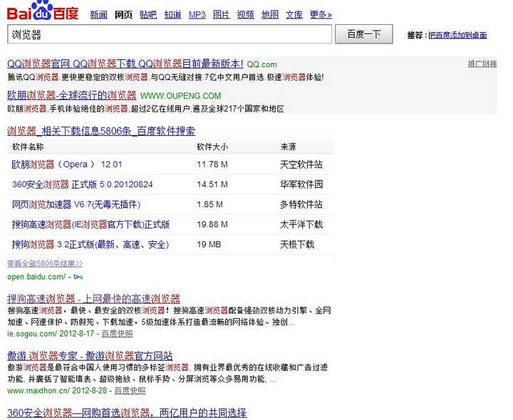Screen dimensions: 513x420
Task: Open the 欧朋浏览器-全球流行的浏览器 result
Action: (x=72, y=95)
